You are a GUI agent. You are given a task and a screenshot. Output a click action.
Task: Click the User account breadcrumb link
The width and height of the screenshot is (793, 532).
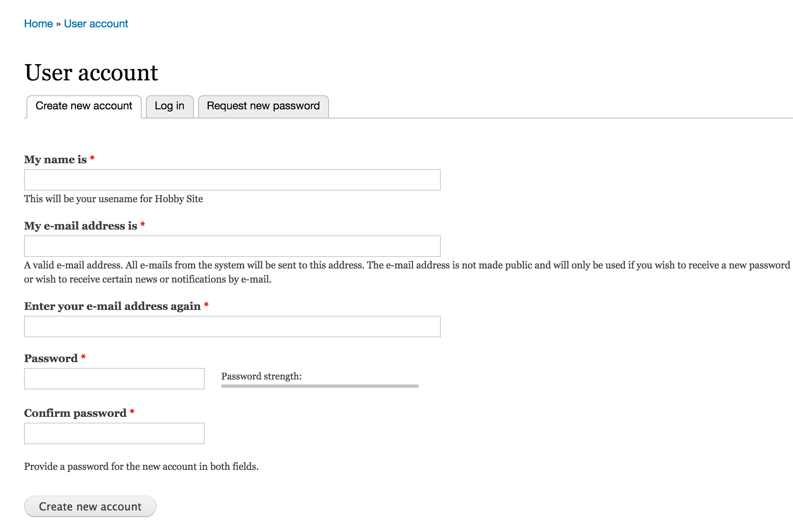pos(96,24)
